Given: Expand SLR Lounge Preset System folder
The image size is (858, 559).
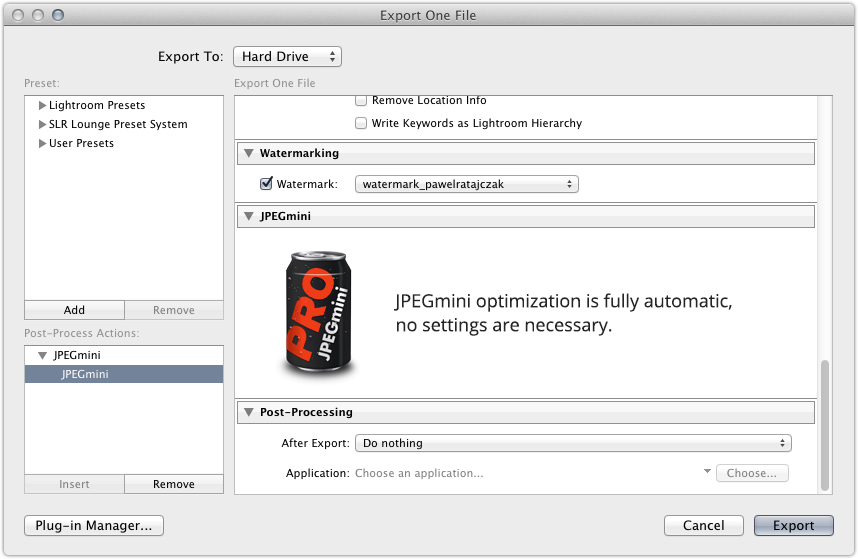Looking at the screenshot, I should [x=42, y=124].
